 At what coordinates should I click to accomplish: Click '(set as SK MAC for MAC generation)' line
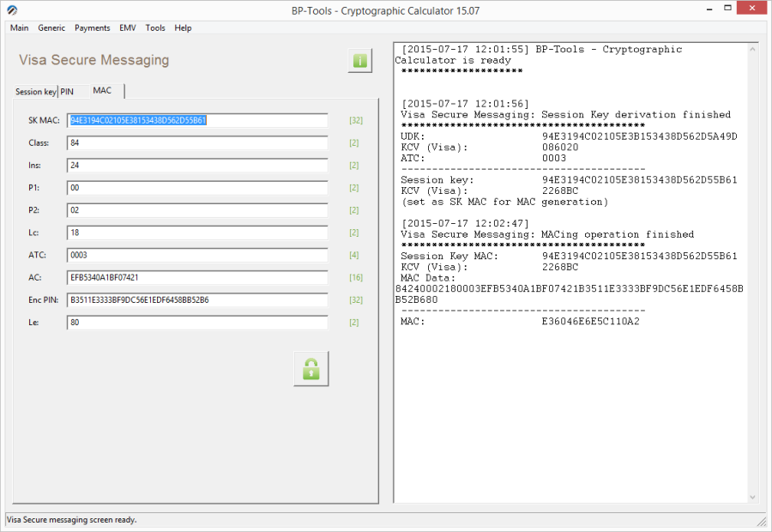click(504, 202)
